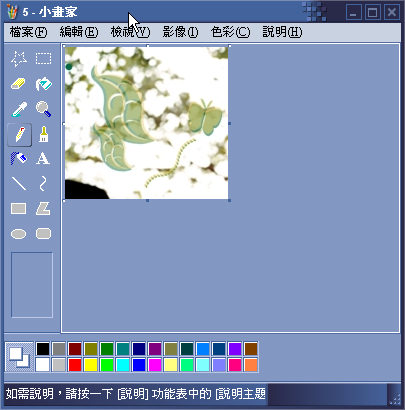405x410 pixels.
Task: Pick the Fill With Color bucket tool
Action: pyautogui.click(x=43, y=84)
